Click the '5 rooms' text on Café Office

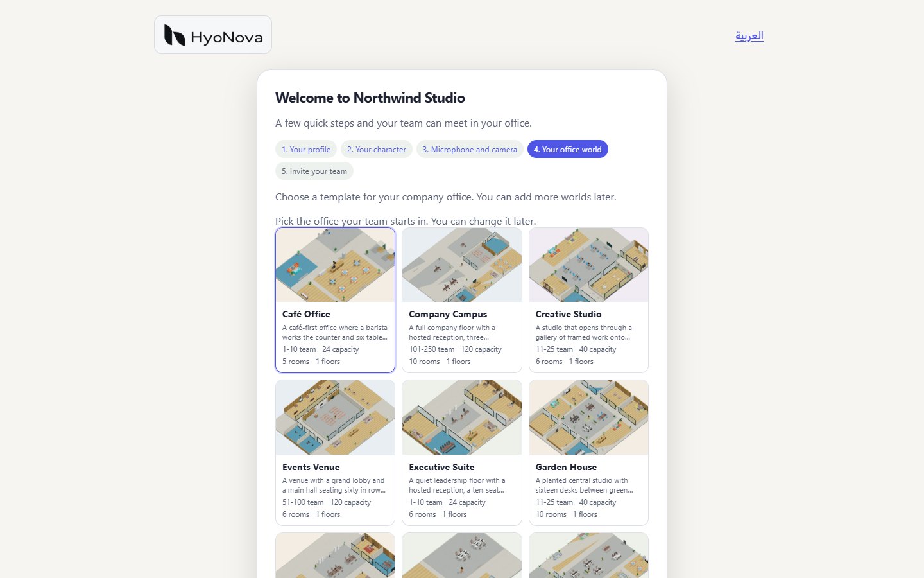tap(296, 362)
